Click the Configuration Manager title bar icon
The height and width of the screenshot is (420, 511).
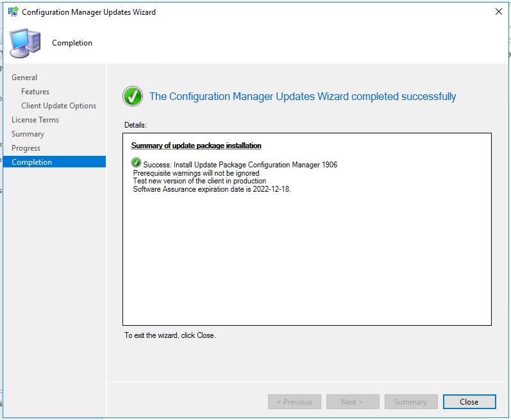[13, 12]
